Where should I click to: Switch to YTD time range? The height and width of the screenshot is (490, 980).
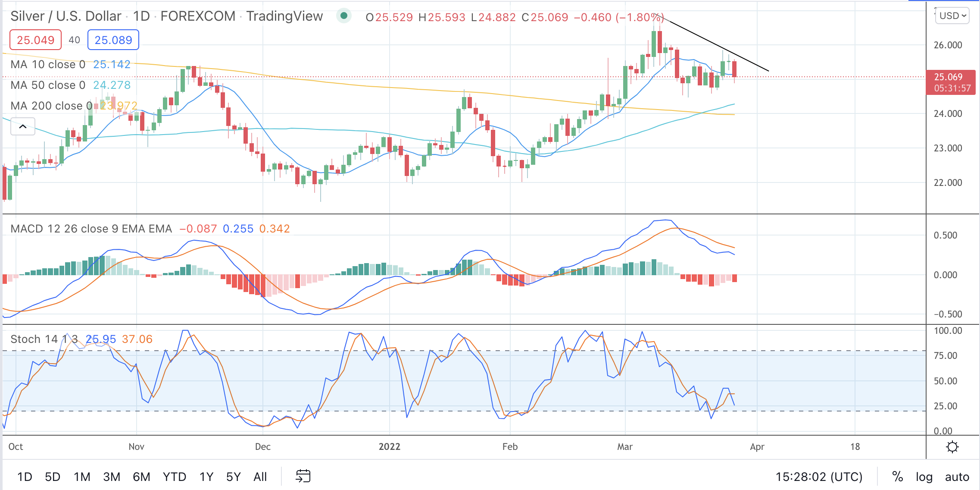(x=175, y=477)
